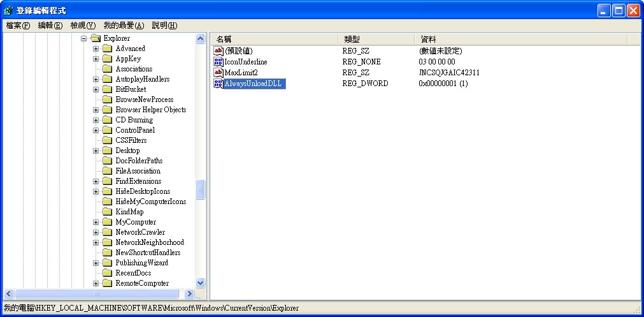The height and width of the screenshot is (317, 644).
Task: Expand the FindExtensions key
Action: [x=96, y=181]
